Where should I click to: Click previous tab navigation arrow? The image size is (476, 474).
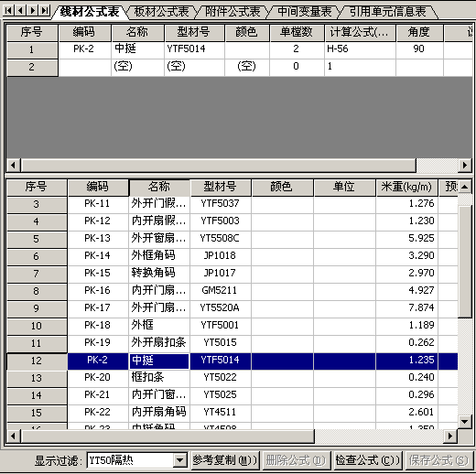coord(20,10)
